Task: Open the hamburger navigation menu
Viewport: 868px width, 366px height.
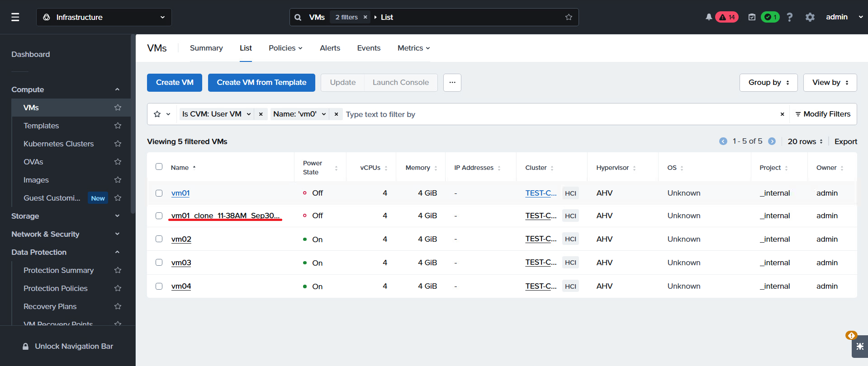Action: click(x=15, y=17)
